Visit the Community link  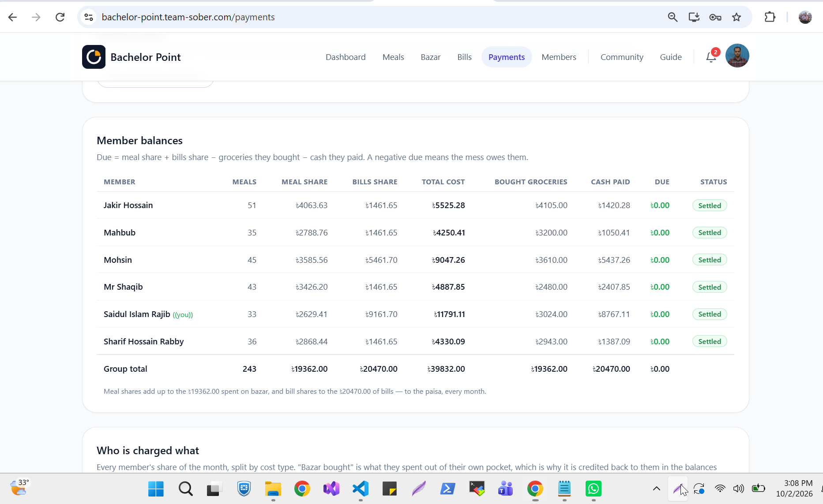tap(622, 57)
